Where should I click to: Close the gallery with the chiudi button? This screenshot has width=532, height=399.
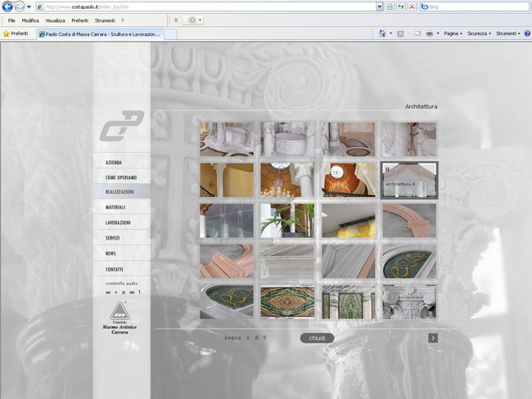[x=317, y=338]
